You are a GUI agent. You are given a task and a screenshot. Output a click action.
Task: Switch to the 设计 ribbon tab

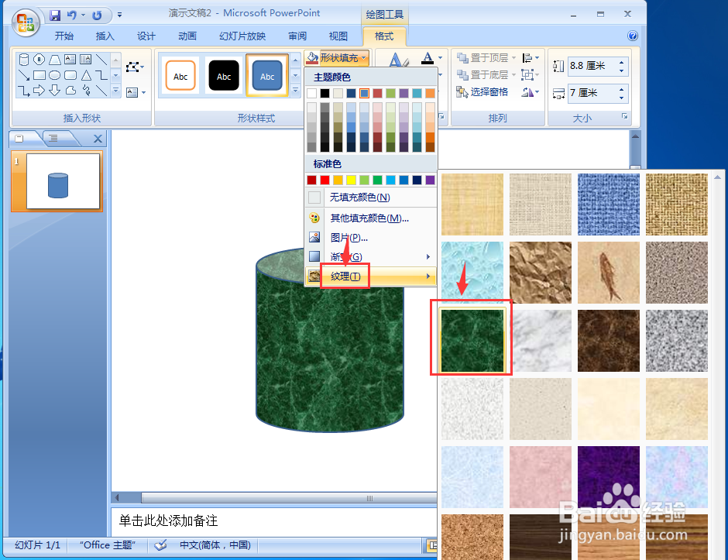point(146,36)
